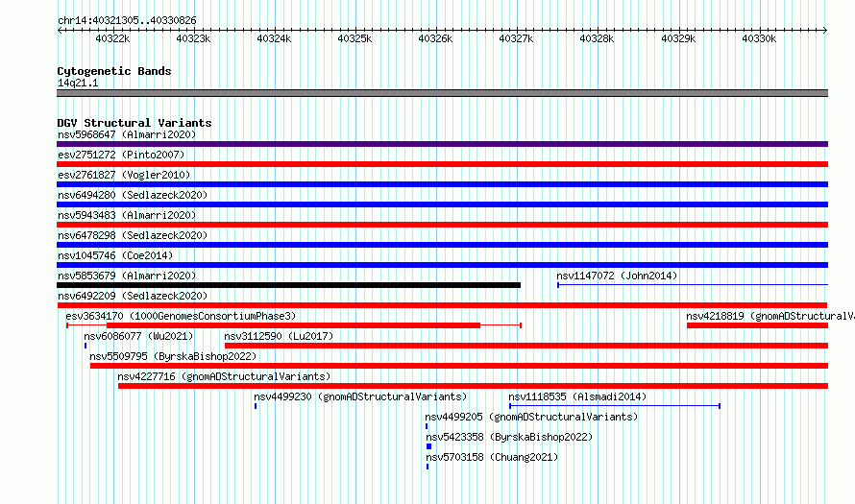Click the esv3634170 1000Genomes red bar
The height and width of the screenshot is (504, 855).
[x=293, y=325]
